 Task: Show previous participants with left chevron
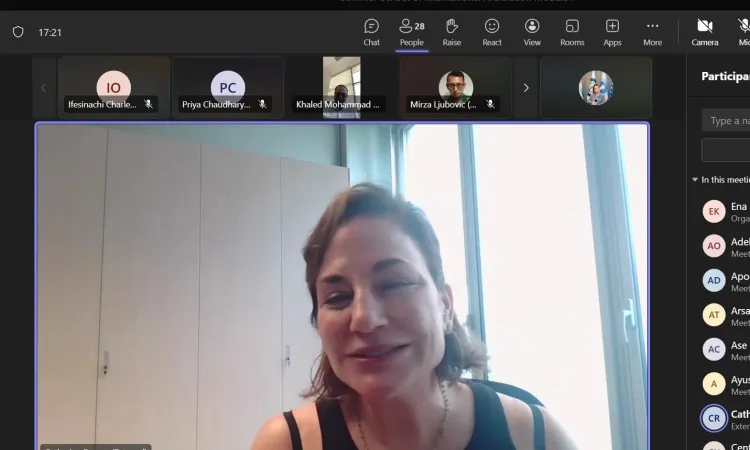(43, 88)
